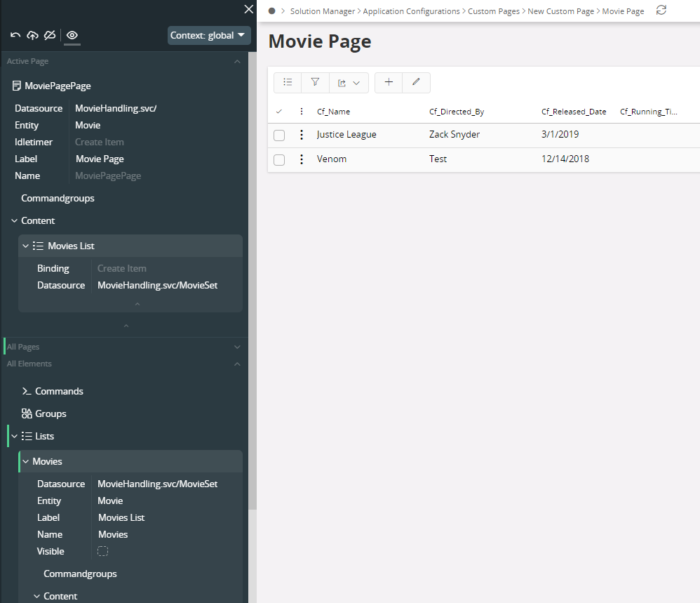
Task: Click the plus icon to add record
Action: pos(389,83)
